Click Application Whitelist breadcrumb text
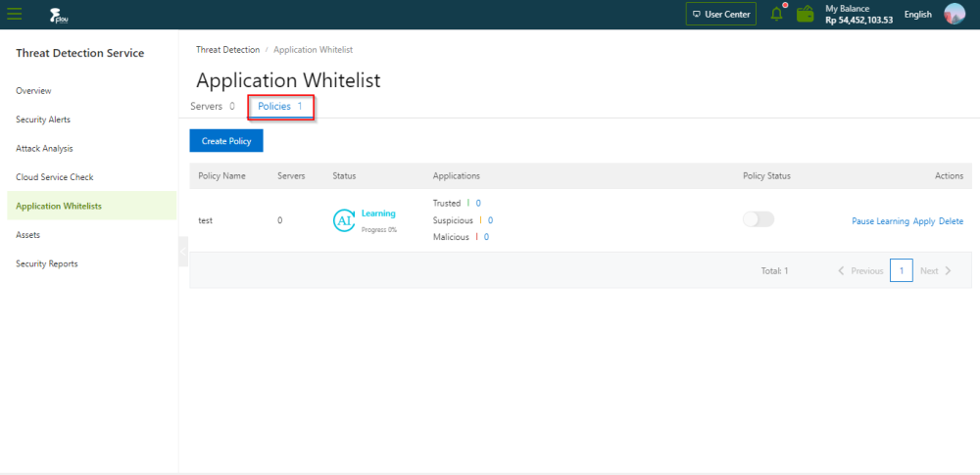 [313, 49]
